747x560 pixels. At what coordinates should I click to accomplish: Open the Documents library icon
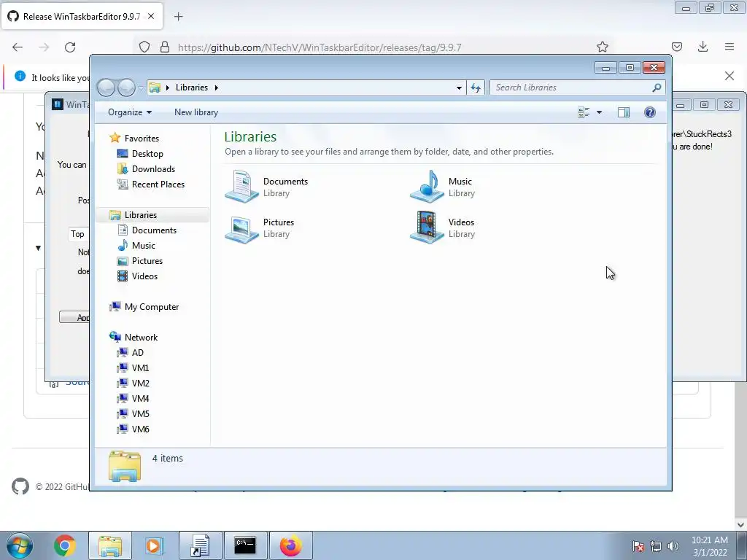coord(241,186)
